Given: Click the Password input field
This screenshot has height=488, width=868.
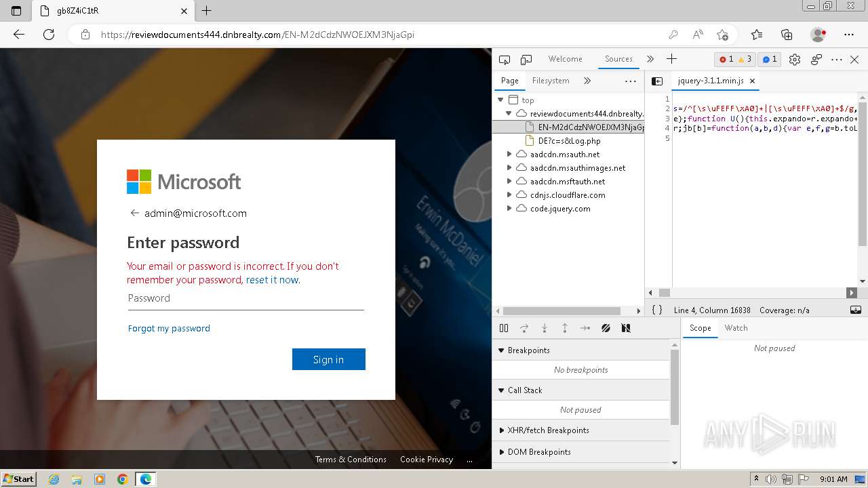Looking at the screenshot, I should [246, 298].
